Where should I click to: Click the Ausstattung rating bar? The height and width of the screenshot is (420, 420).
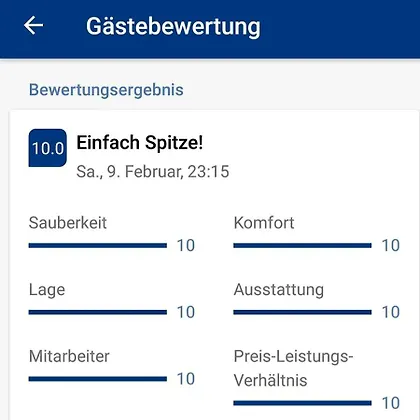pyautogui.click(x=302, y=312)
